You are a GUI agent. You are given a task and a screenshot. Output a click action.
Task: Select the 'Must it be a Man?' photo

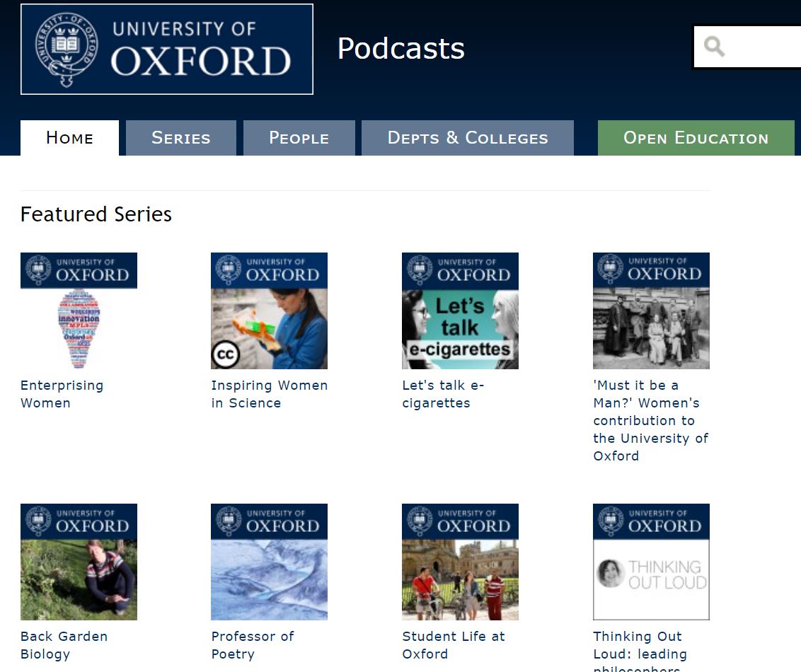click(651, 311)
